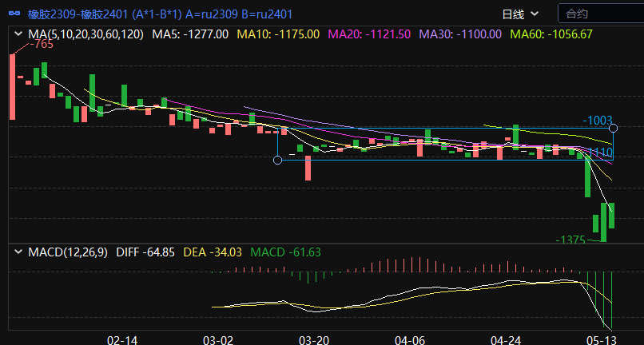Screen dimensions: 644x345
Task: Click the spread contract link icon
Action: (14, 14)
